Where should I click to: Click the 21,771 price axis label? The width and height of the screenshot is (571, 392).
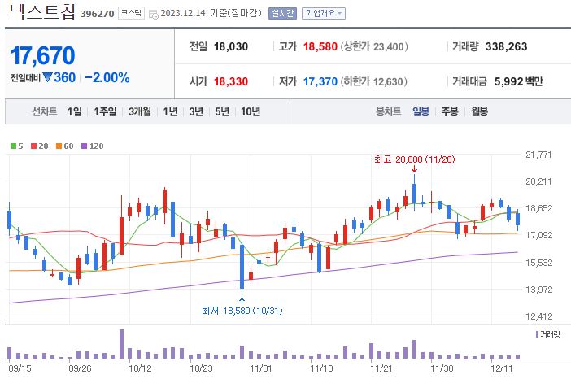(538, 155)
